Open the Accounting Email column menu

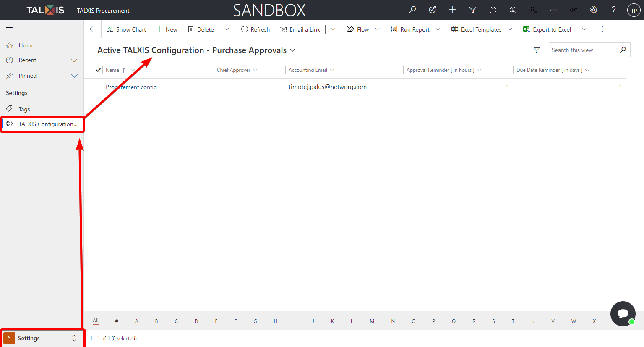click(332, 70)
